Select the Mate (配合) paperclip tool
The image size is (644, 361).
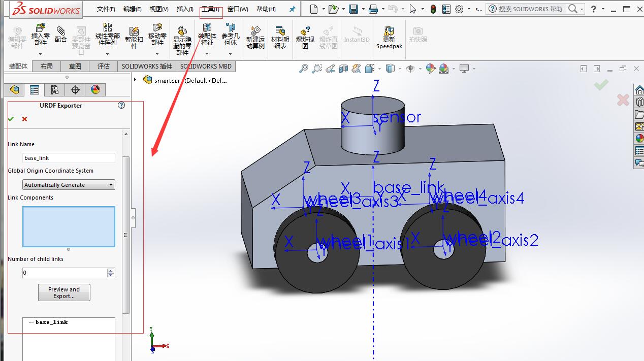tap(61, 34)
